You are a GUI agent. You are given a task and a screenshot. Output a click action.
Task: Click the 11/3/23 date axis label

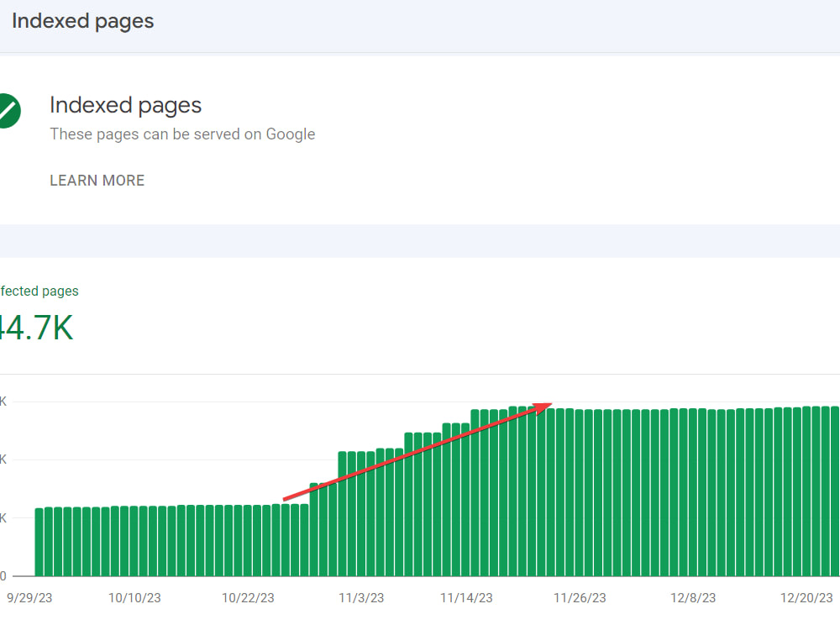pos(361,598)
